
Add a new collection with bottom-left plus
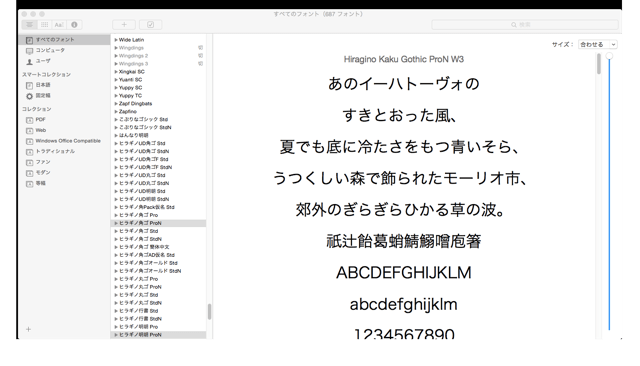tap(29, 329)
